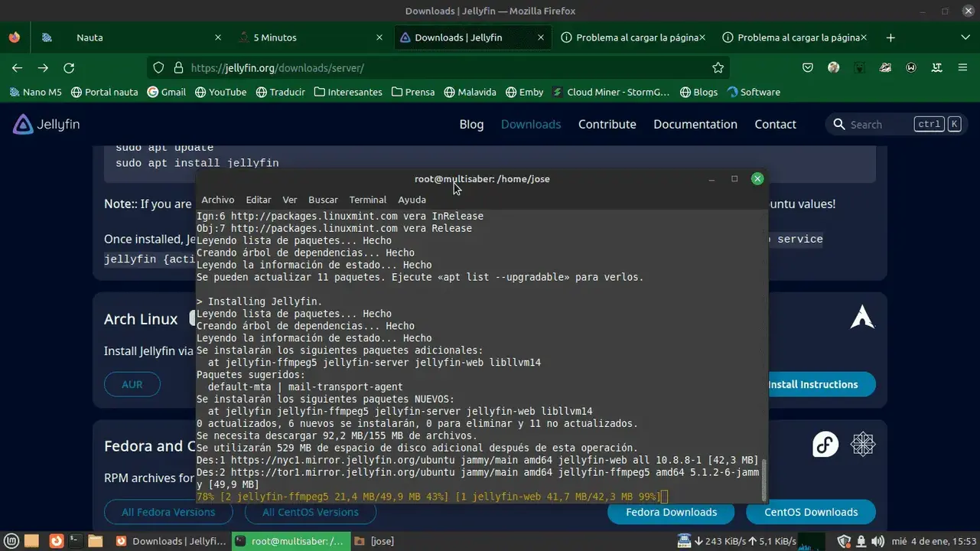
Task: Open the Contact navbar item
Action: [776, 124]
